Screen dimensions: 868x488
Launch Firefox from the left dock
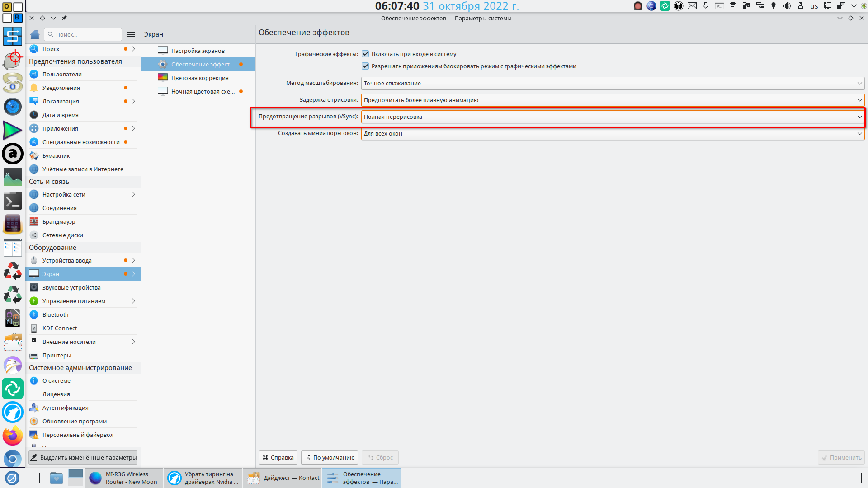[12, 436]
